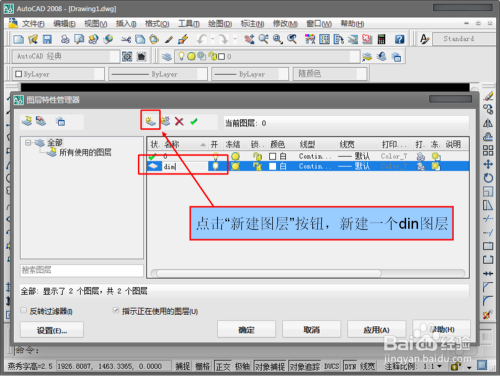Open the Layer Properties Manager toolbar icon
The width and height of the screenshot is (500, 376).
167,57
